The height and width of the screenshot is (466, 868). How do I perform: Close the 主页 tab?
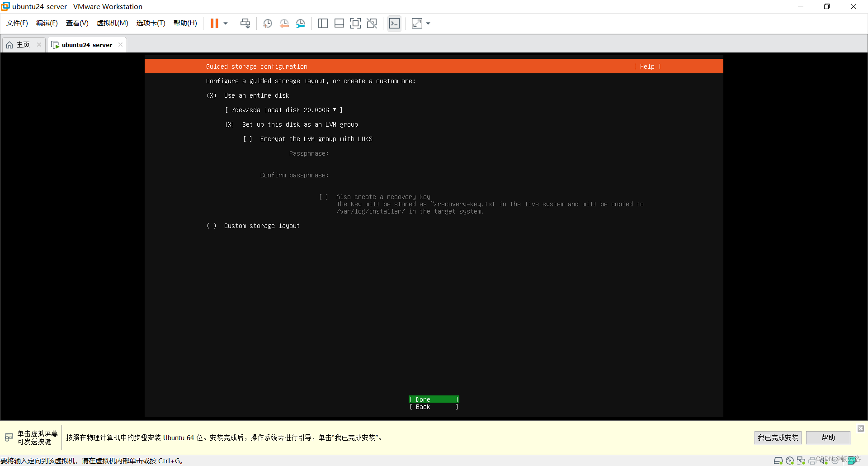39,44
